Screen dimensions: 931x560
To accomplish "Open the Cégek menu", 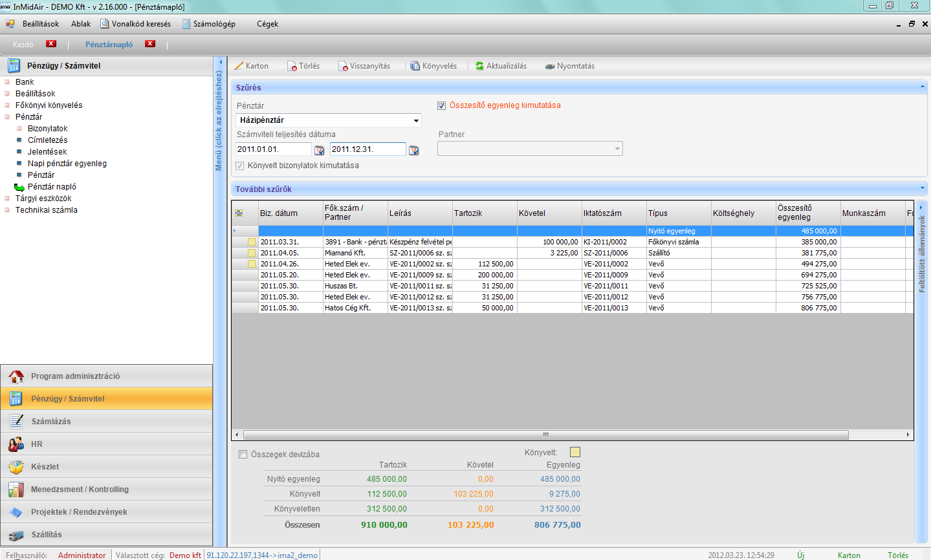I will tap(267, 24).
